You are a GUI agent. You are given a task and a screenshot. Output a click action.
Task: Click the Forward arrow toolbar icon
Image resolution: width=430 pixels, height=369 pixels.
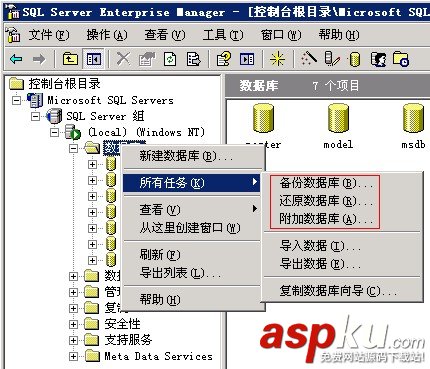39,60
